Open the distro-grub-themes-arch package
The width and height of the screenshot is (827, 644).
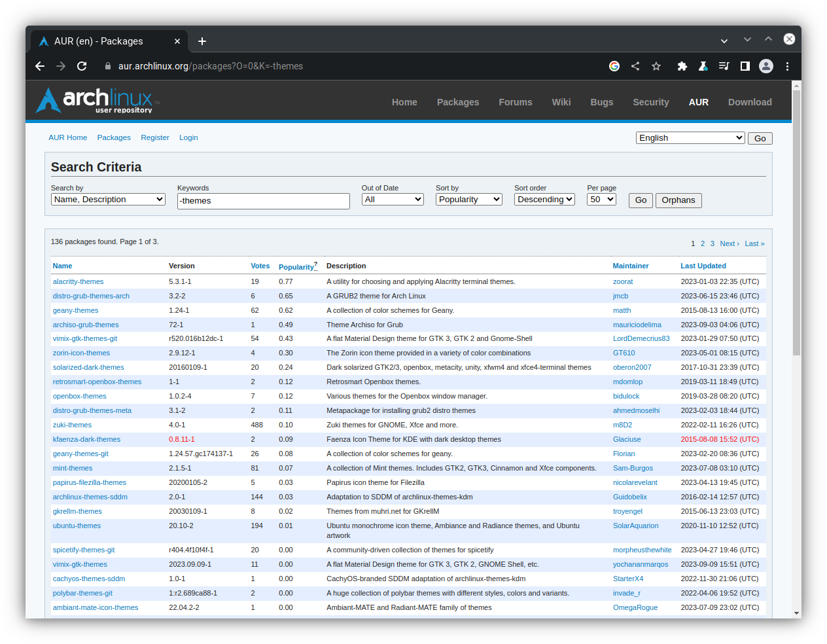pos(91,296)
